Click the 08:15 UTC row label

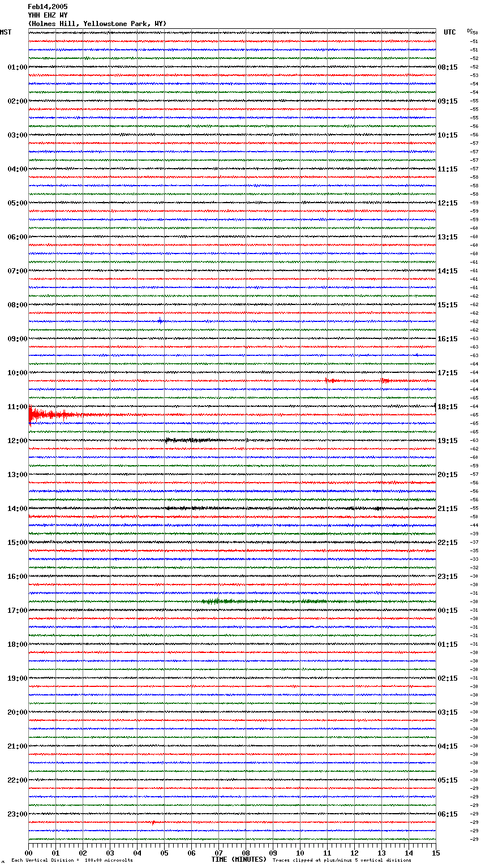pos(448,67)
